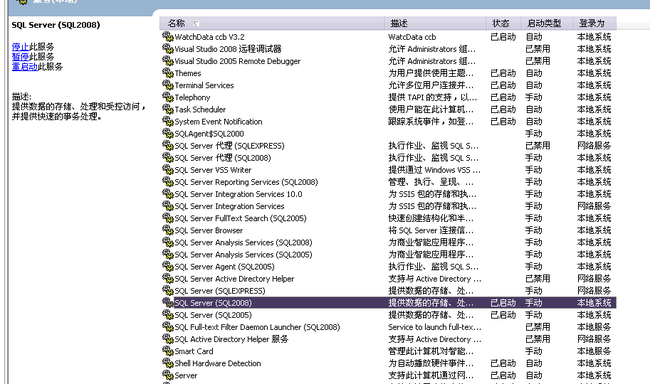Sort services by the 状态 column header
Image resolution: width=650 pixels, height=384 pixels.
tap(504, 23)
